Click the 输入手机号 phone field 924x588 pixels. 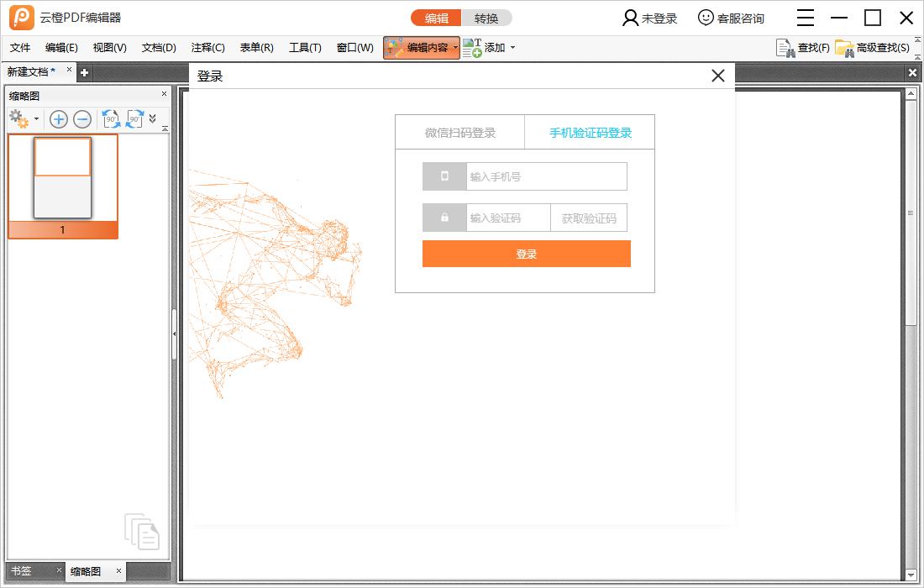tap(546, 177)
